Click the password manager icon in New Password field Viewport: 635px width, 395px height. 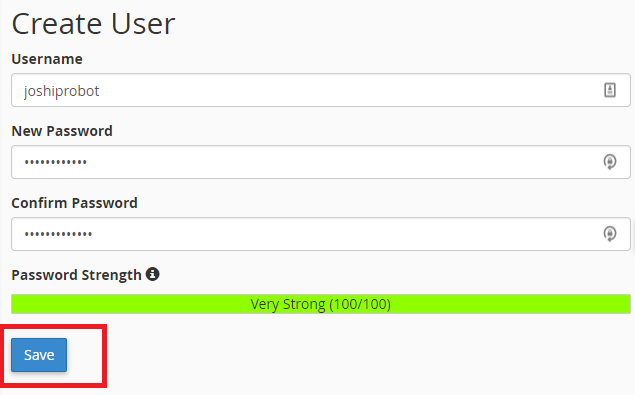click(610, 162)
